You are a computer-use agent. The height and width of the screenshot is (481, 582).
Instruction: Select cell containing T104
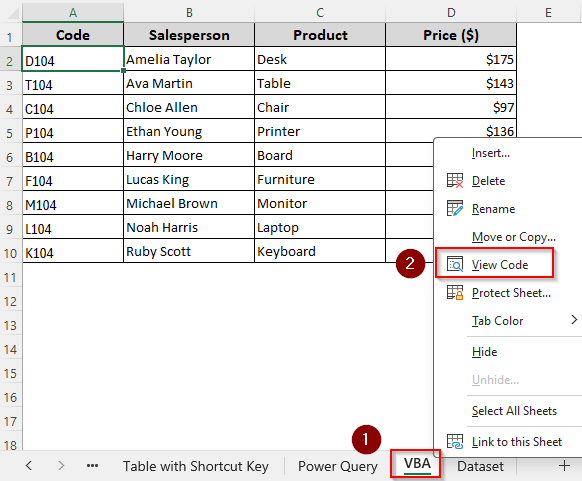pyautogui.click(x=73, y=83)
